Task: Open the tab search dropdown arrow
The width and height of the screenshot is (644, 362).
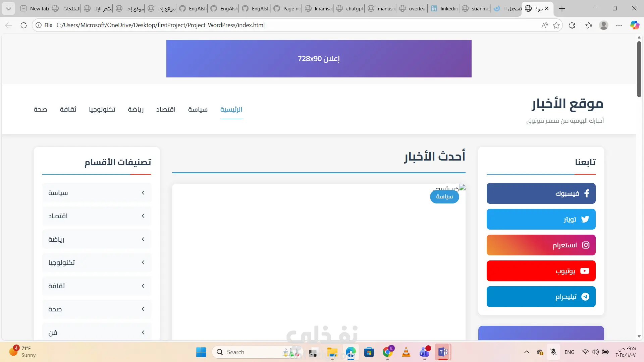Action: click(x=8, y=8)
